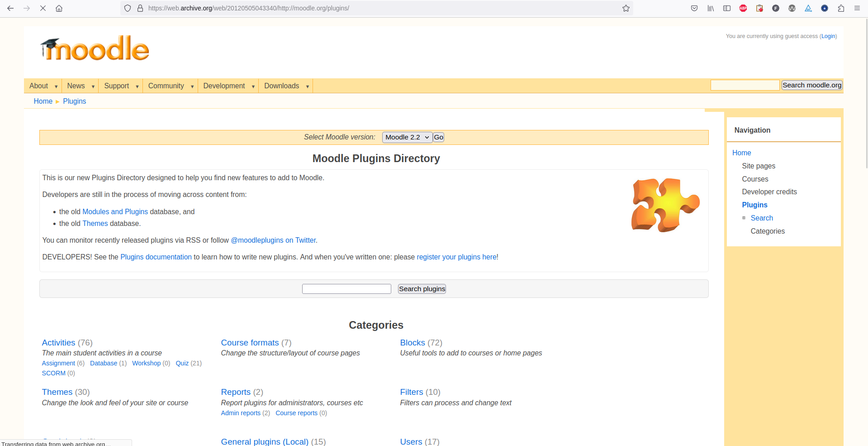Open the Library bookshelf icon
Image resolution: width=868 pixels, height=446 pixels.
coord(711,8)
